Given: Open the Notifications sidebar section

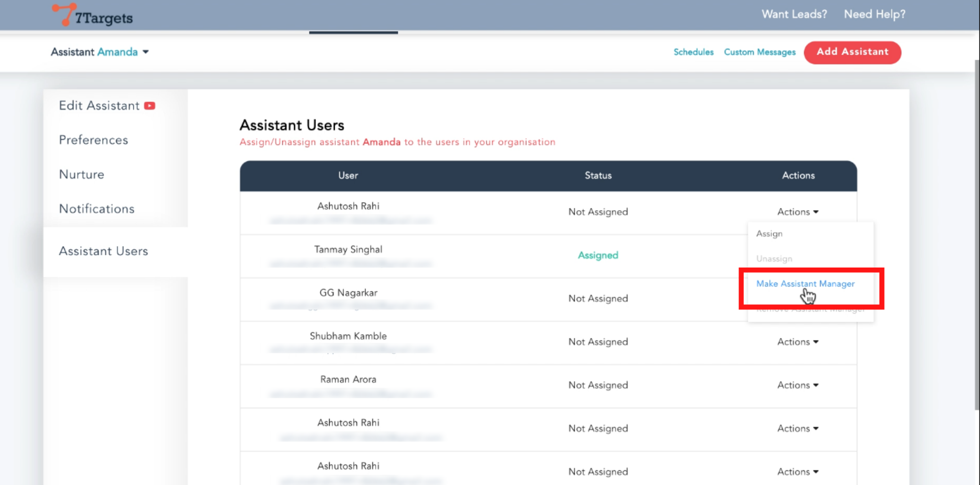Looking at the screenshot, I should (x=97, y=209).
